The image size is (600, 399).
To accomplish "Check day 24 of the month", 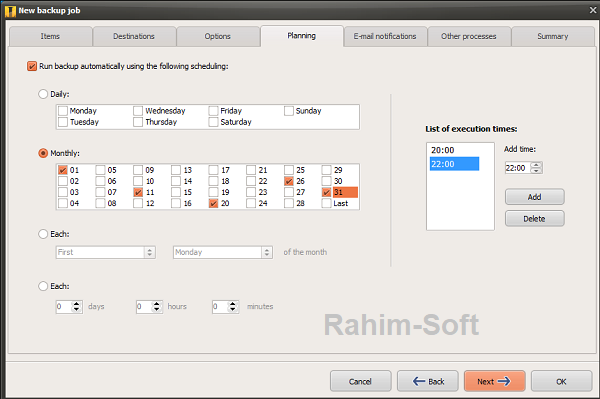I will tap(251, 203).
